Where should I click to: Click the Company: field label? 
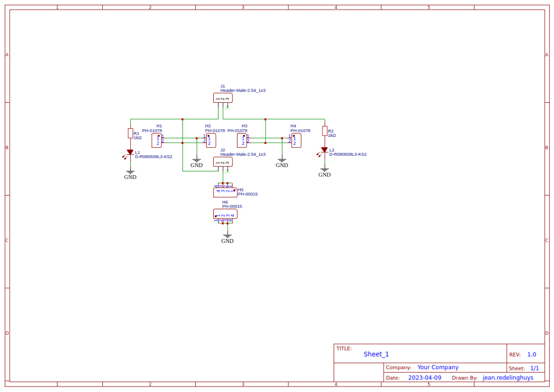399,368
